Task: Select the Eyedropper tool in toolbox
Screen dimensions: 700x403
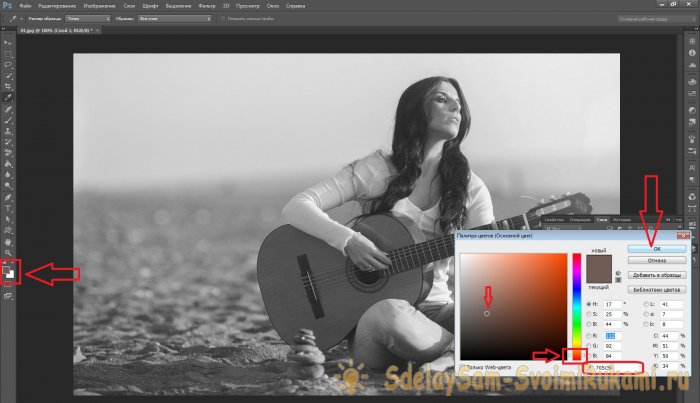Action: click(8, 98)
